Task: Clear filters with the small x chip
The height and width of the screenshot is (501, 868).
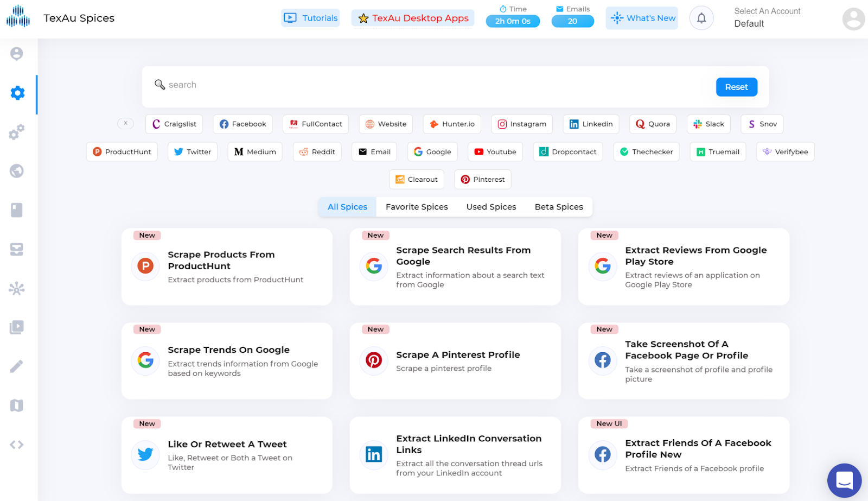Action: [x=125, y=123]
